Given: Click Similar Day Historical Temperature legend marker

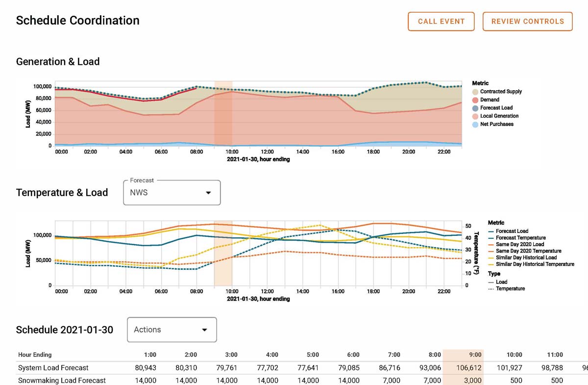Looking at the screenshot, I should click(491, 264).
